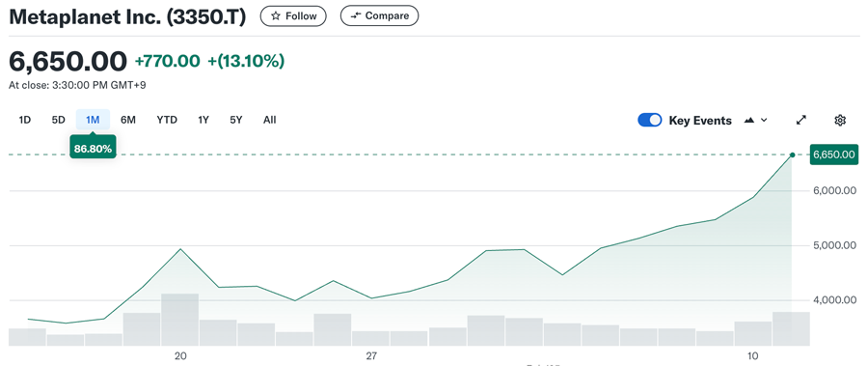Click the close time text
868x366 pixels.
pyautogui.click(x=77, y=85)
